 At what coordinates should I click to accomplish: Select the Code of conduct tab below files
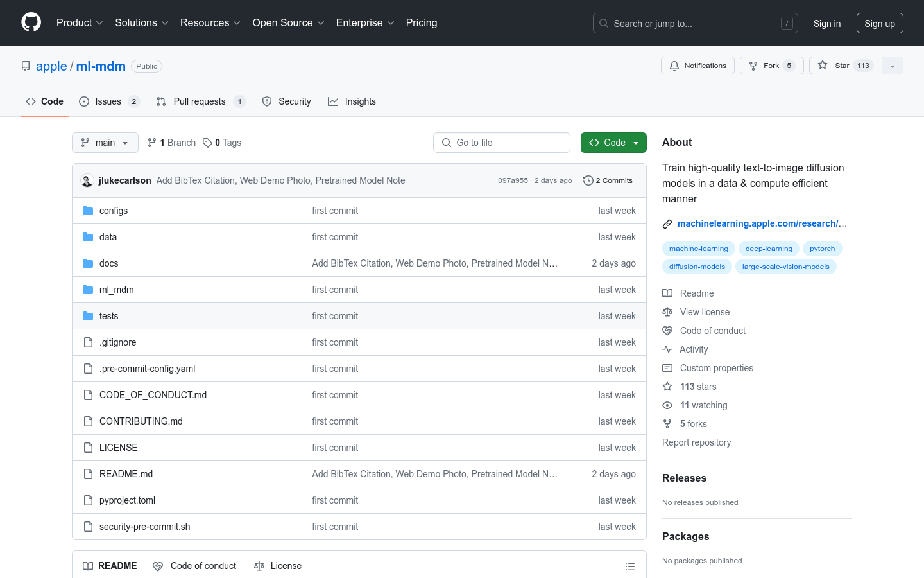(x=194, y=566)
